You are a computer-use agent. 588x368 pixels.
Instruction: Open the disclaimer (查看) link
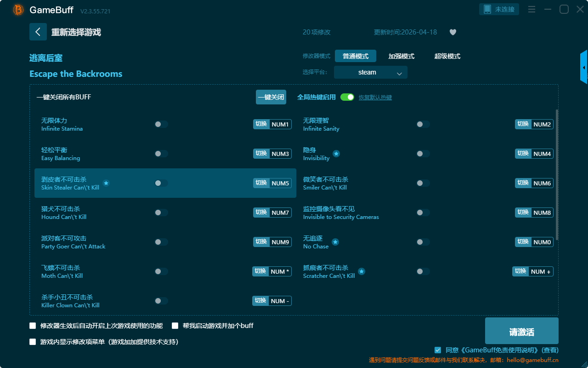(550, 350)
